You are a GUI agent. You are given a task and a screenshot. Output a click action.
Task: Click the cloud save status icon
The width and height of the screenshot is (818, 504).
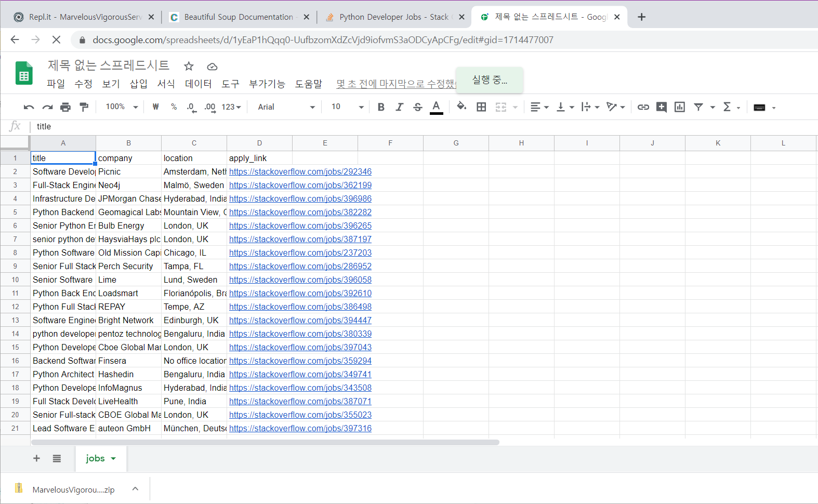(212, 67)
